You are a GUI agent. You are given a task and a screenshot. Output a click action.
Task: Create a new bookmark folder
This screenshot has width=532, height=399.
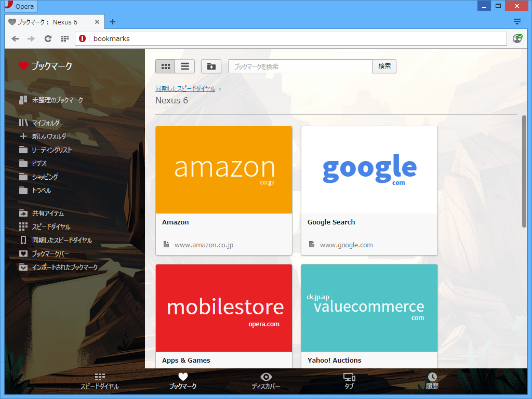(211, 66)
